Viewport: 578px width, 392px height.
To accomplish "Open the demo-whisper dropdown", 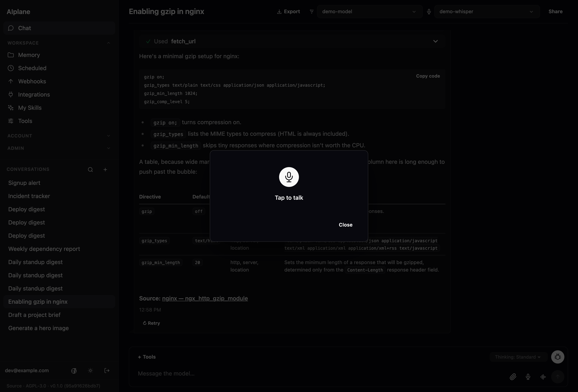I will (487, 11).
